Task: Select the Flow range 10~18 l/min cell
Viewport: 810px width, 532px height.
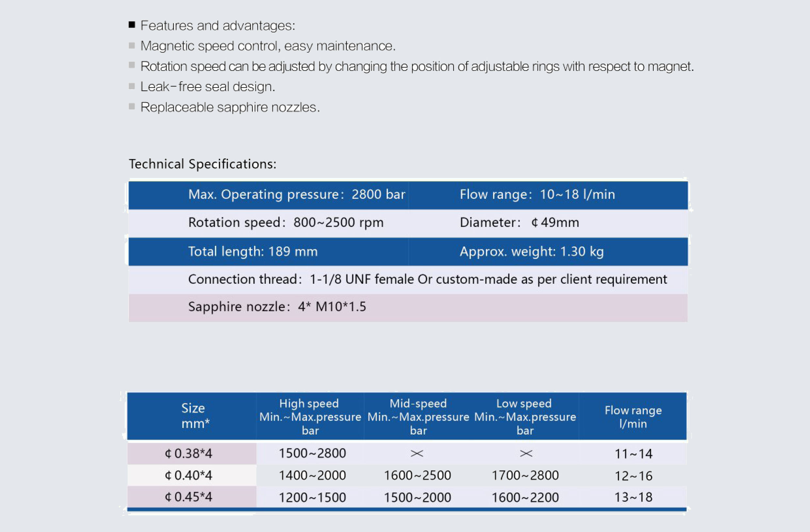Action: coord(548,195)
